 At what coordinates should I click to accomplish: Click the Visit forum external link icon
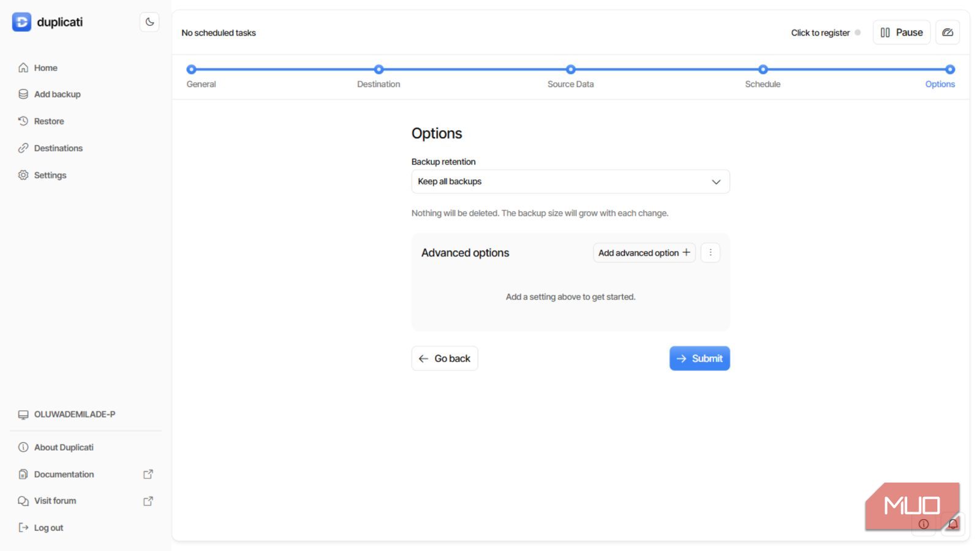pos(148,501)
